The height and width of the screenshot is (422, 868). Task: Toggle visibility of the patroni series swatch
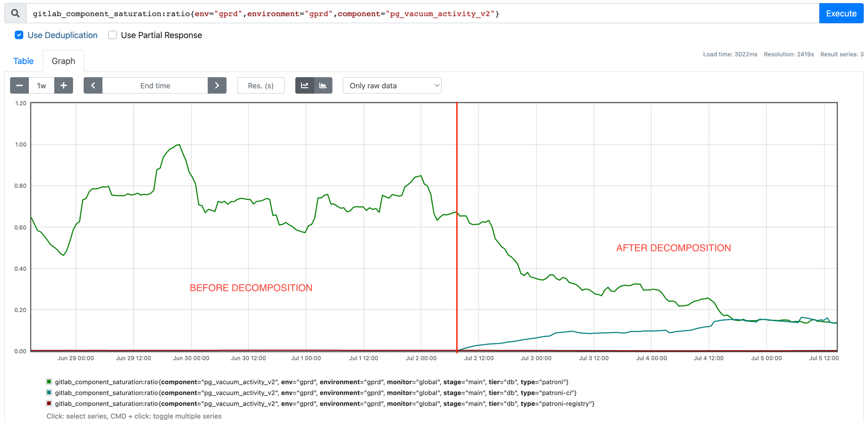click(48, 381)
